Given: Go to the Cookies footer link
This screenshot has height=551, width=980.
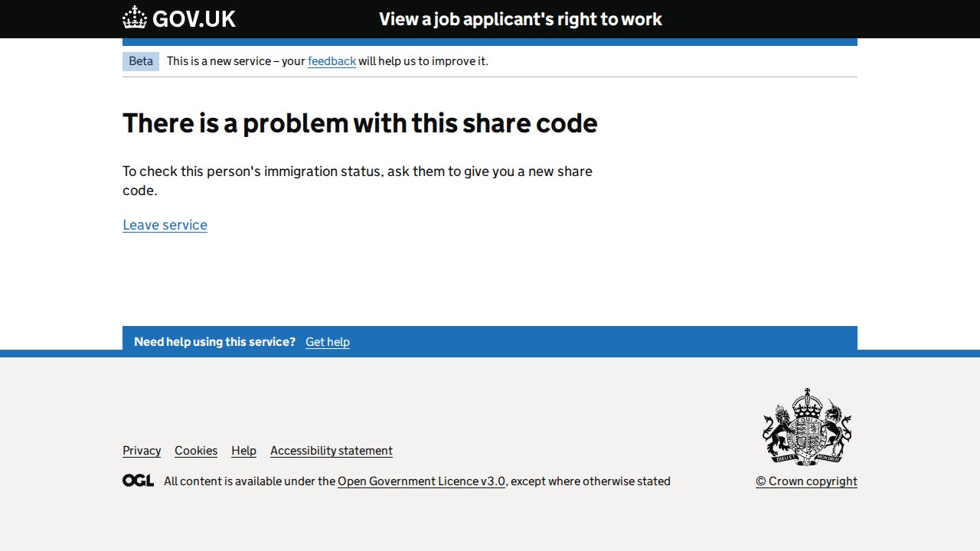Looking at the screenshot, I should 196,451.
